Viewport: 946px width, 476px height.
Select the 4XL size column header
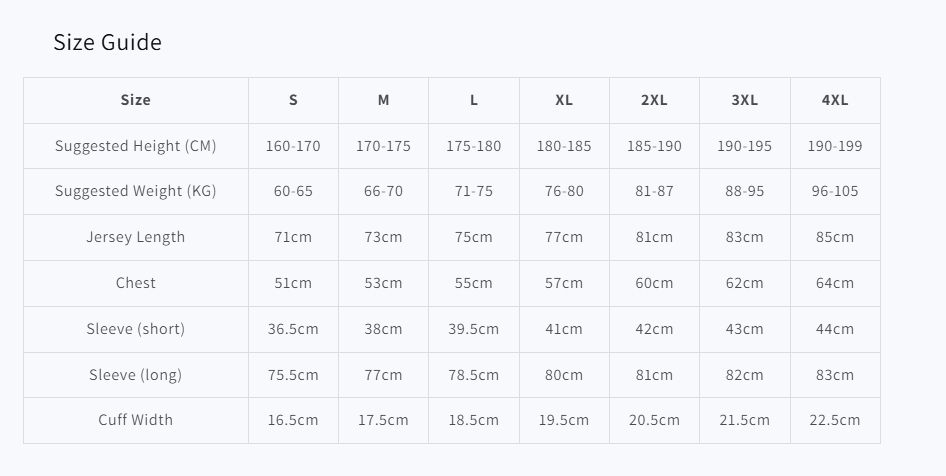(x=835, y=100)
